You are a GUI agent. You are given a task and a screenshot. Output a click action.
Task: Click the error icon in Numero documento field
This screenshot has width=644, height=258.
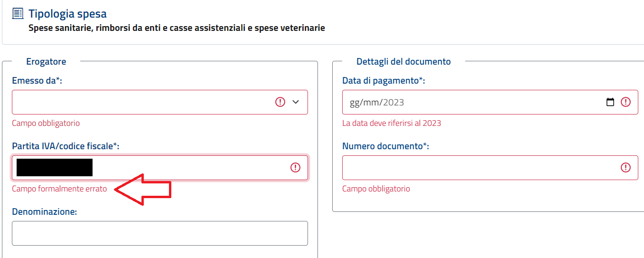click(x=626, y=167)
